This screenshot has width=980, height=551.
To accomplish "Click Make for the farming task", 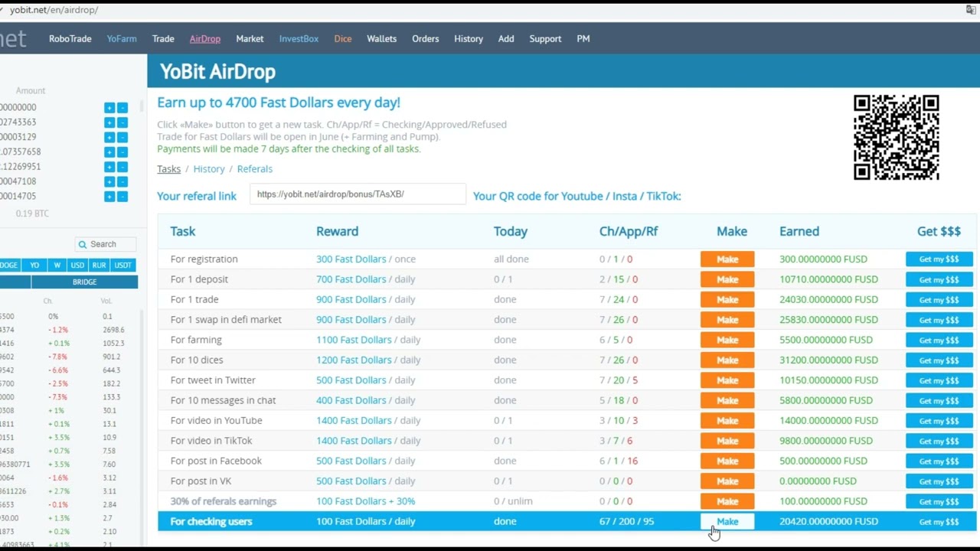I will pos(727,340).
